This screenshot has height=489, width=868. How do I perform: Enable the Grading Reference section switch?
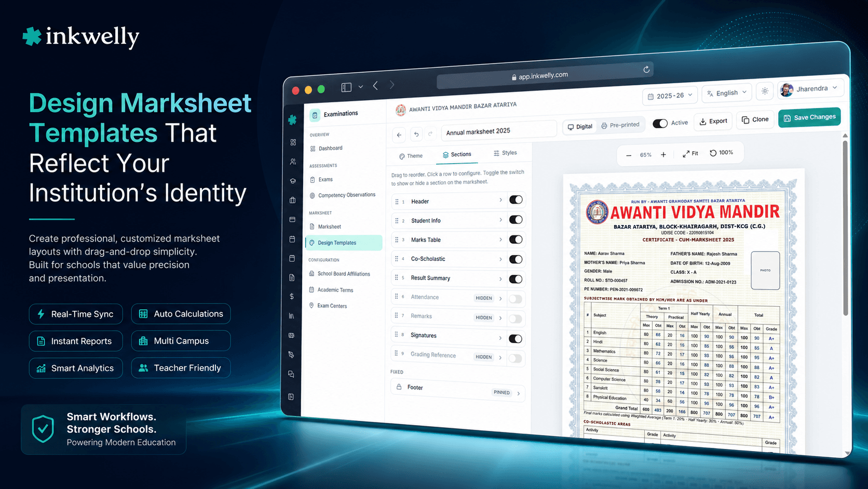pos(516,358)
